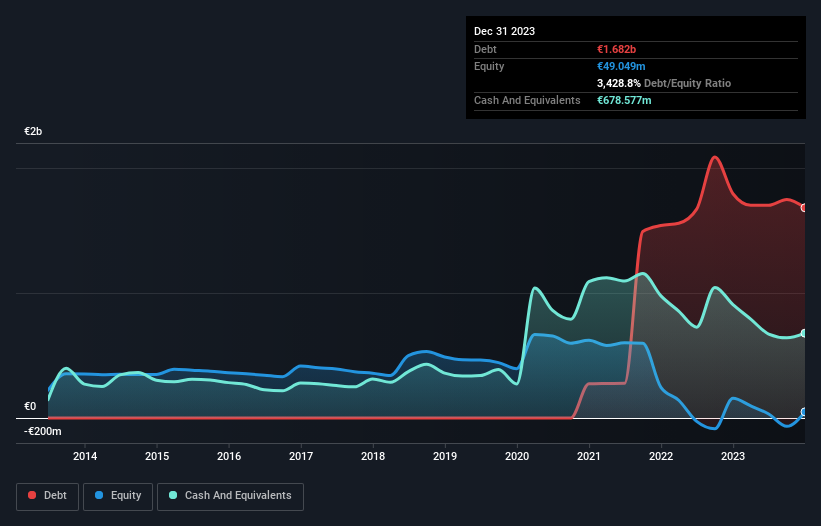Click the blue Equity endpoint marker

pos(804,412)
